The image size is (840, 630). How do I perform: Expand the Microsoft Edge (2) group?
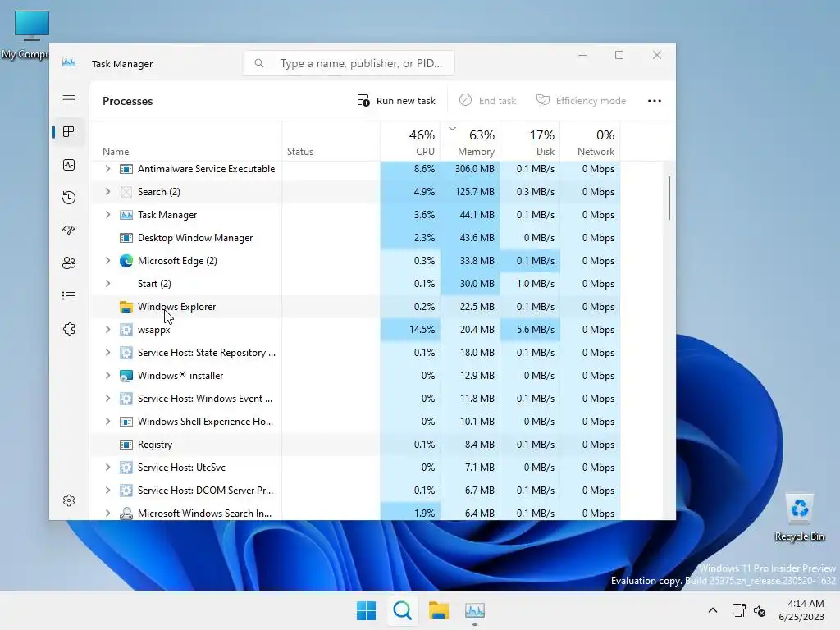pos(107,261)
